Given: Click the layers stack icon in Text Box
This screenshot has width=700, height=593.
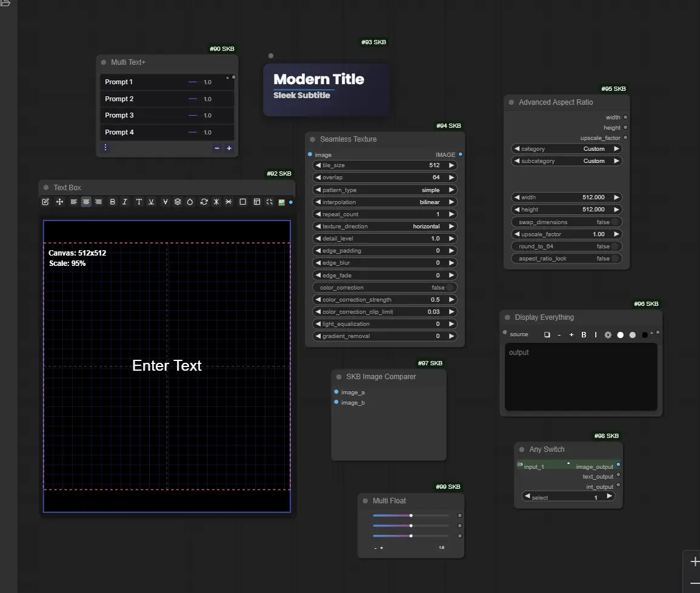Looking at the screenshot, I should tap(178, 202).
